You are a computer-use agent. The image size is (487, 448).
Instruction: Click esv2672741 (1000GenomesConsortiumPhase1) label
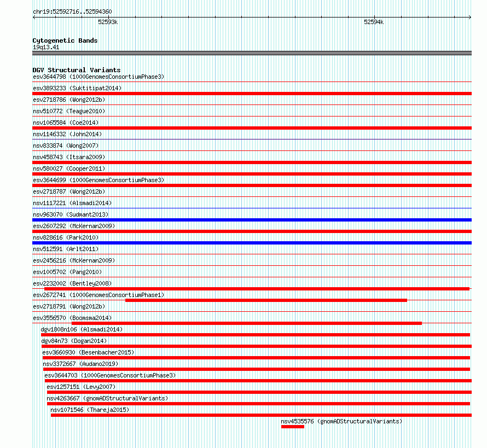coord(98,295)
